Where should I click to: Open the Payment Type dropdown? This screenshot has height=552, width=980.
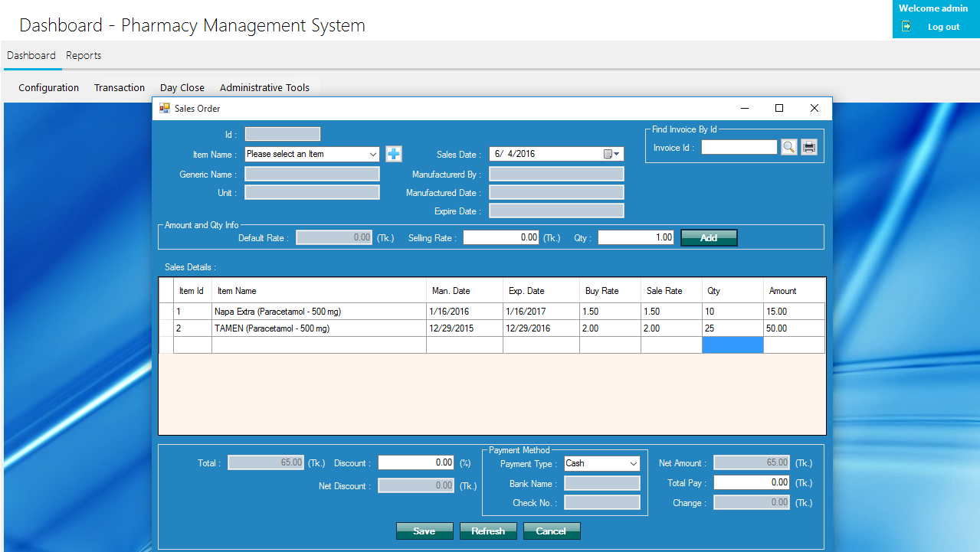[x=633, y=463]
